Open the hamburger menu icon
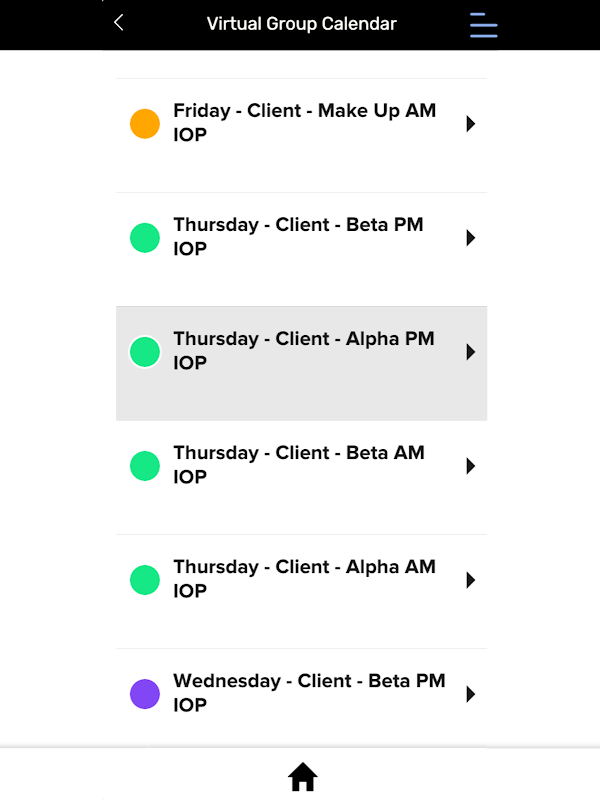Screen dimensions: 600x800 484,25
